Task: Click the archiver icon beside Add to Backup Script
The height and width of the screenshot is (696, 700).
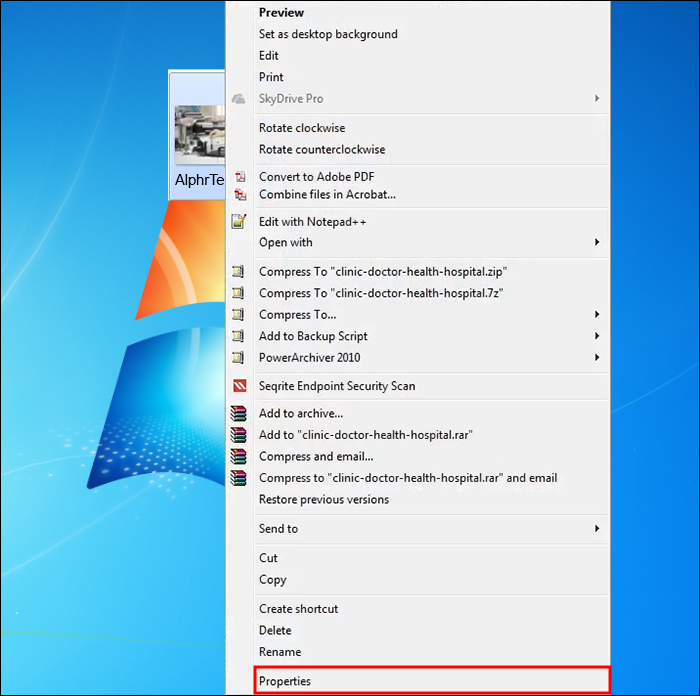Action: coord(238,336)
